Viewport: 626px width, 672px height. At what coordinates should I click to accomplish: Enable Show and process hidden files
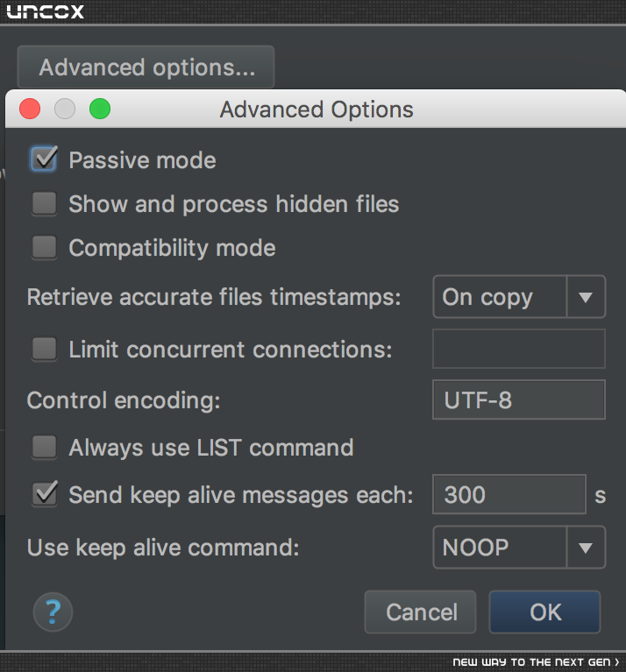[44, 203]
